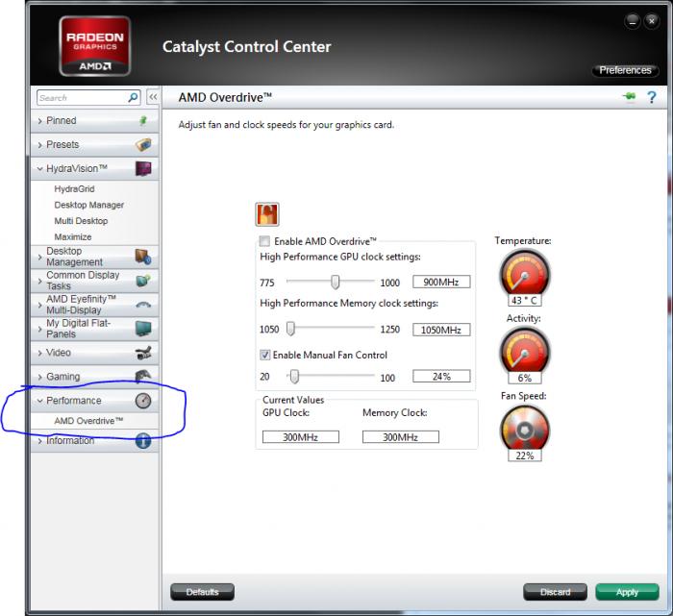Click the AMD Eyefinity Multi-Display icon
The width and height of the screenshot is (673, 616).
tap(143, 305)
